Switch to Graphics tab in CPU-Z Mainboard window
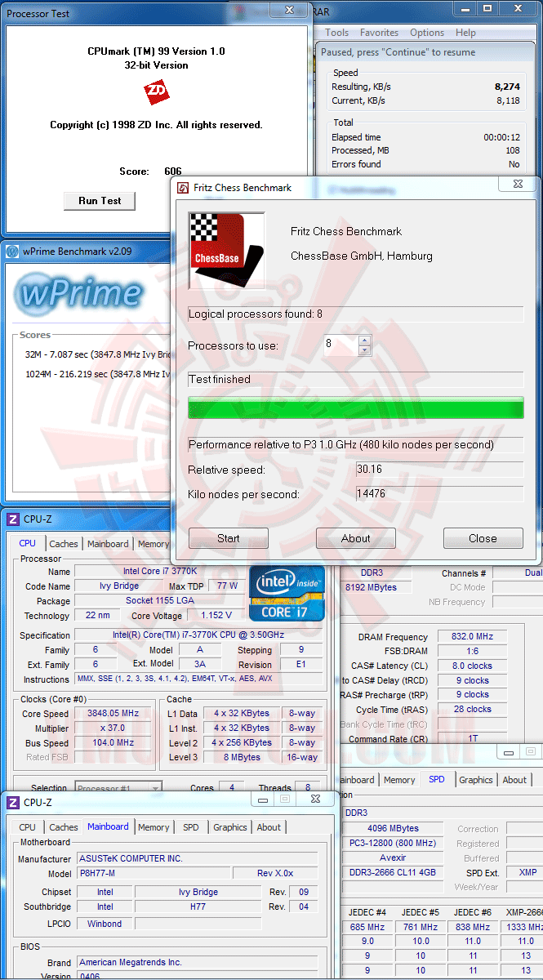 click(230, 827)
